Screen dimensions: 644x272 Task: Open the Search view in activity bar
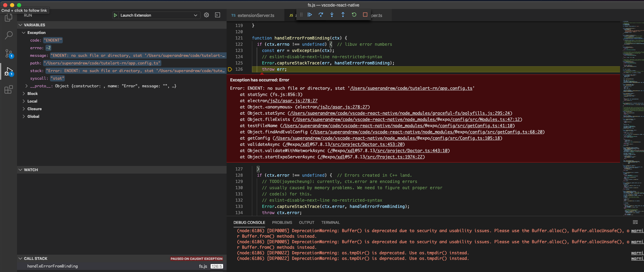coord(9,35)
